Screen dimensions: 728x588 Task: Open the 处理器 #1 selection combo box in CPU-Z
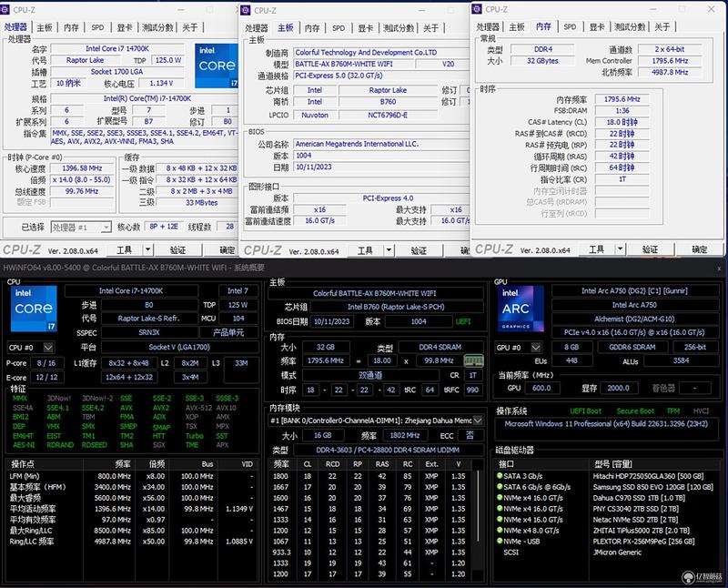(81, 228)
